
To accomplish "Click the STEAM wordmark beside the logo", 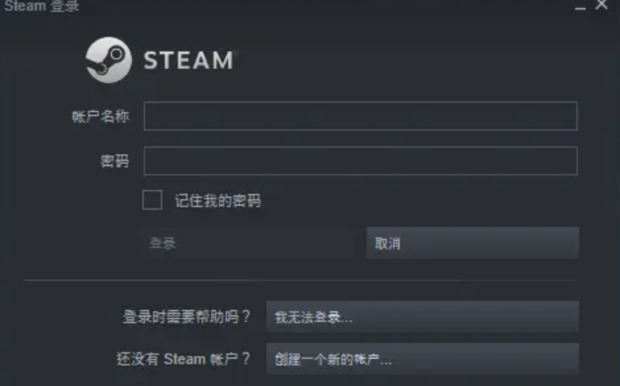I will coord(188,61).
